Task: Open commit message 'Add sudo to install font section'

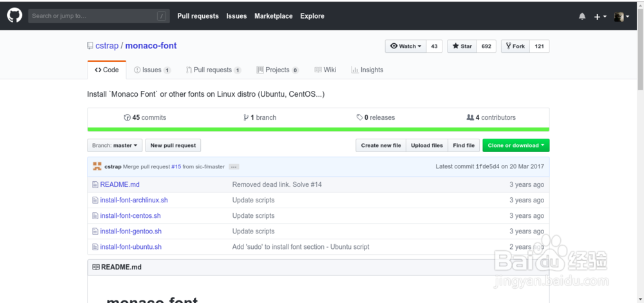Action: (301, 247)
